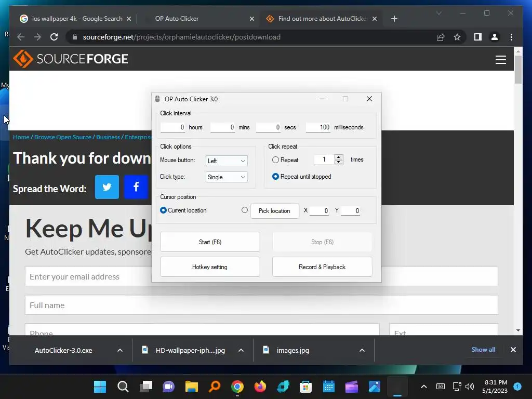Open volume control in system tray
The width and height of the screenshot is (532, 399).
[470, 387]
